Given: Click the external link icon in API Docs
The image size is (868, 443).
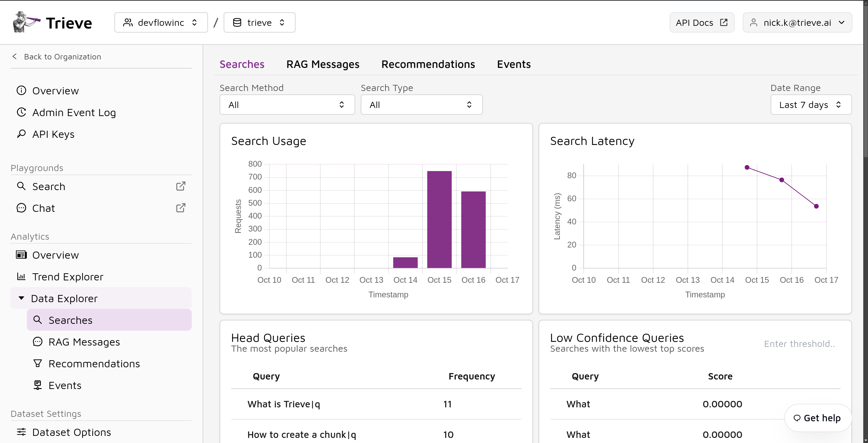Looking at the screenshot, I should click(x=724, y=22).
